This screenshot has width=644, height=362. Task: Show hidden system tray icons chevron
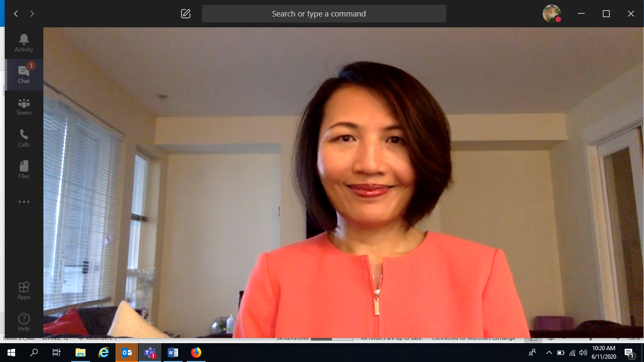tap(549, 353)
